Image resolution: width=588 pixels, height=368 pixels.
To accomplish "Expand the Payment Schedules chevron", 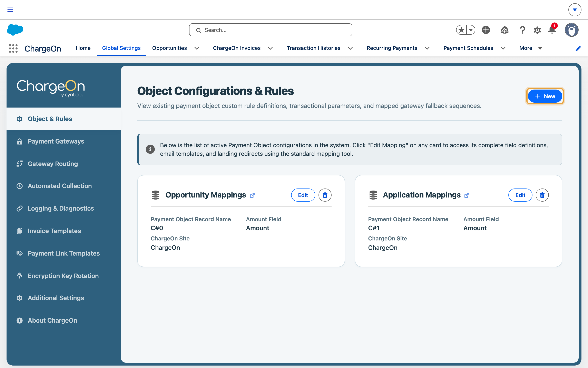I will 503,48.
